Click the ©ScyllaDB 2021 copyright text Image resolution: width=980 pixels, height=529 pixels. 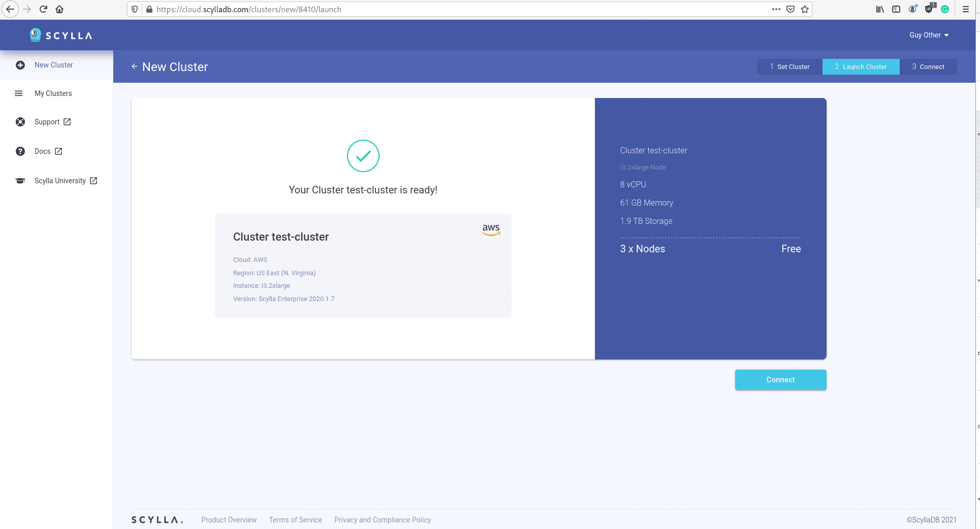click(932, 520)
